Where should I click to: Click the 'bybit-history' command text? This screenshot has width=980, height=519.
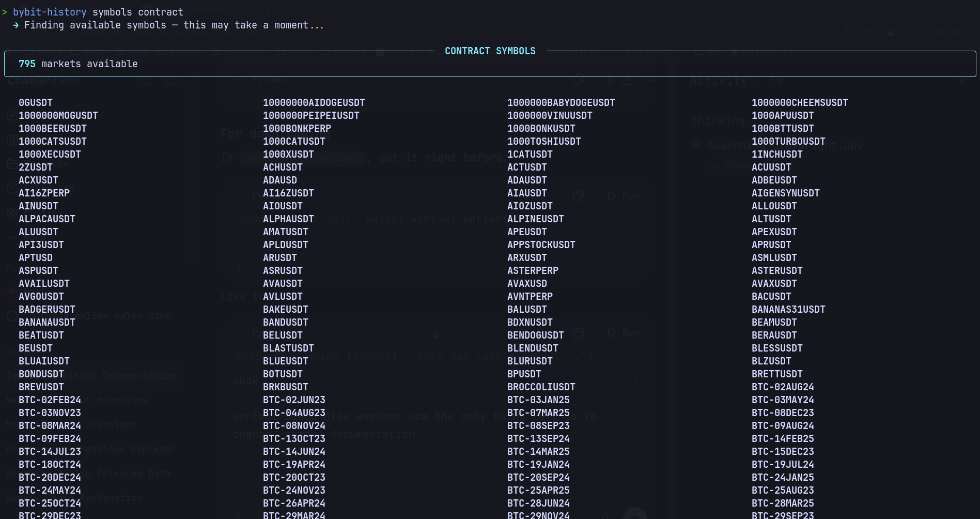pyautogui.click(x=50, y=12)
